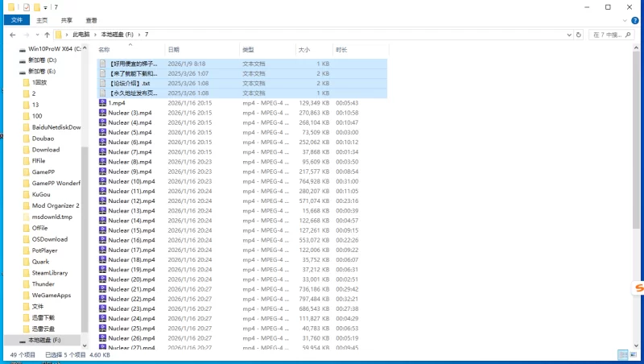Click 此电脑 in the address breadcrumb
Image resolution: width=644 pixels, height=364 pixels.
81,35
